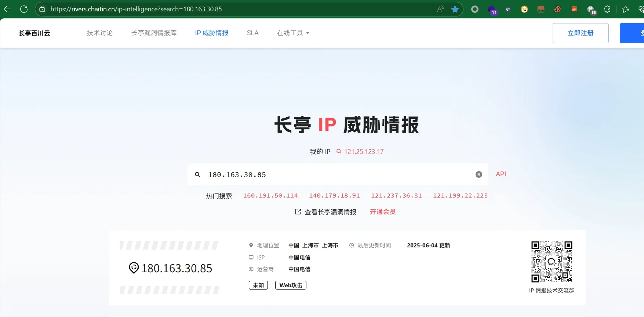This screenshot has height=317, width=644.
Task: Click the 长亭 IP 威胁情报 page heading
Action: pos(347,125)
